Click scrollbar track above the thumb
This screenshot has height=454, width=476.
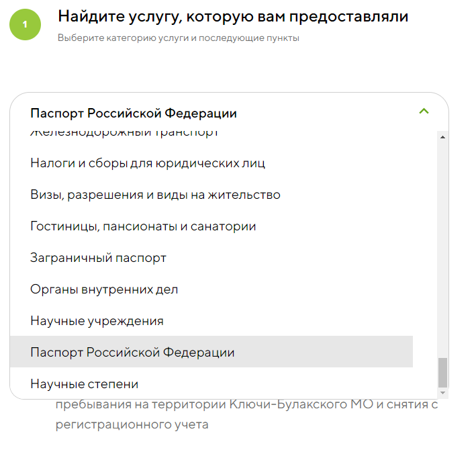442,249
